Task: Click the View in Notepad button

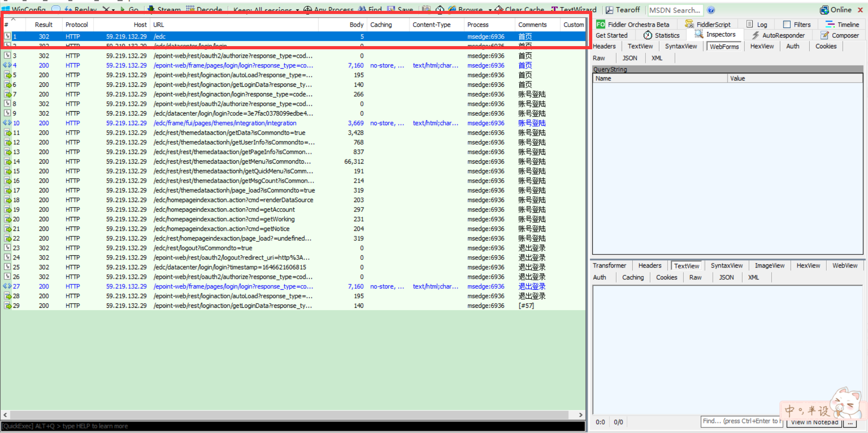Action: (814, 422)
